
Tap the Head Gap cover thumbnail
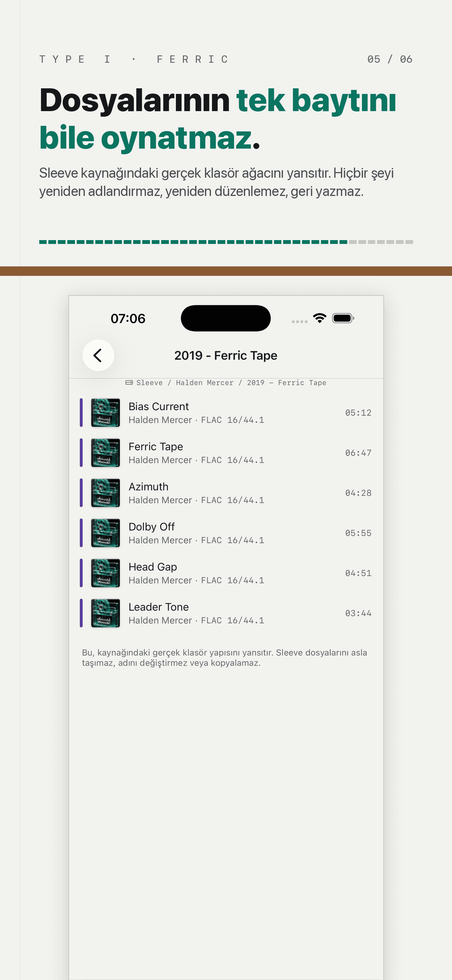[105, 573]
